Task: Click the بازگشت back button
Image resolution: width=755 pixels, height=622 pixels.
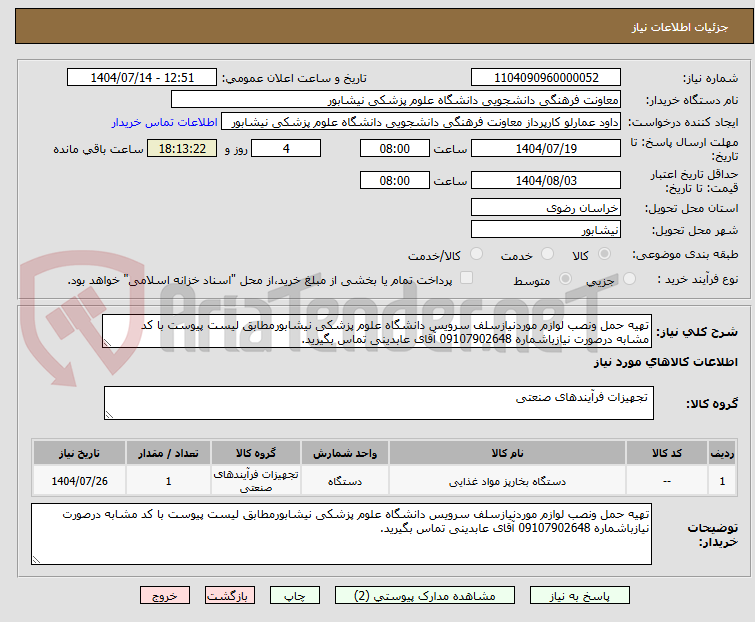Action: point(230,596)
